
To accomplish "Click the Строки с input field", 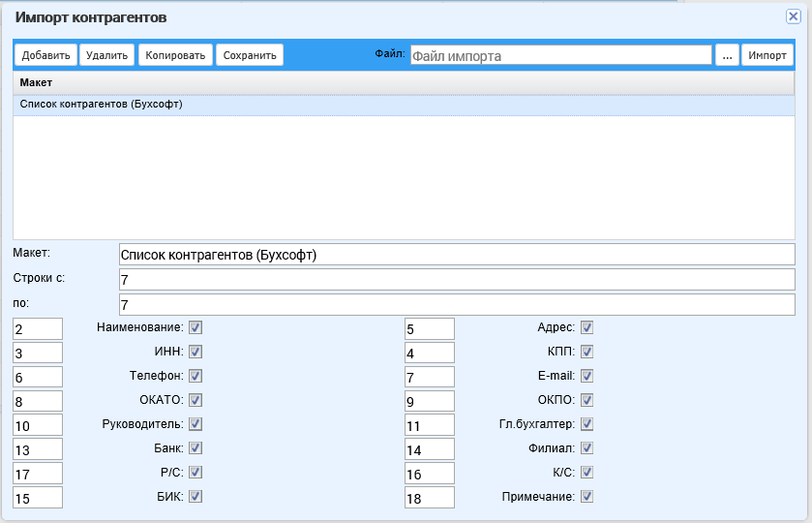I will (457, 279).
